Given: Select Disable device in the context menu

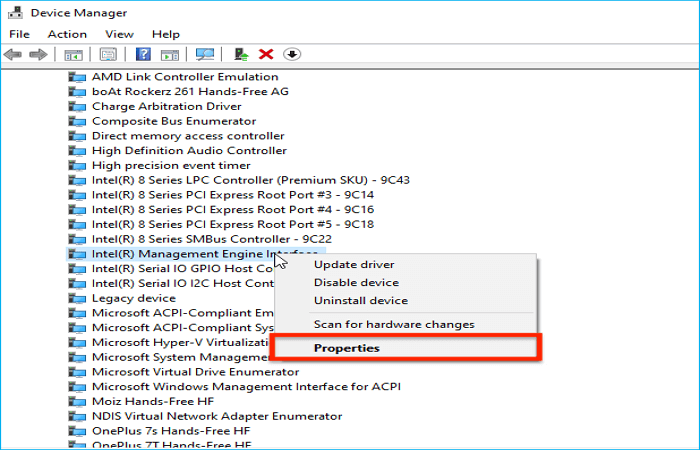Looking at the screenshot, I should (356, 283).
